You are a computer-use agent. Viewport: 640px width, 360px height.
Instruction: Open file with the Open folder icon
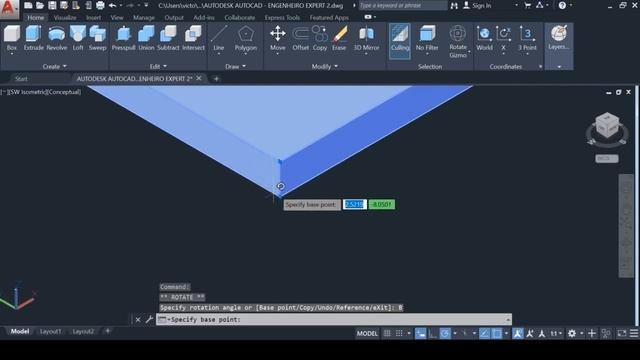40,5
